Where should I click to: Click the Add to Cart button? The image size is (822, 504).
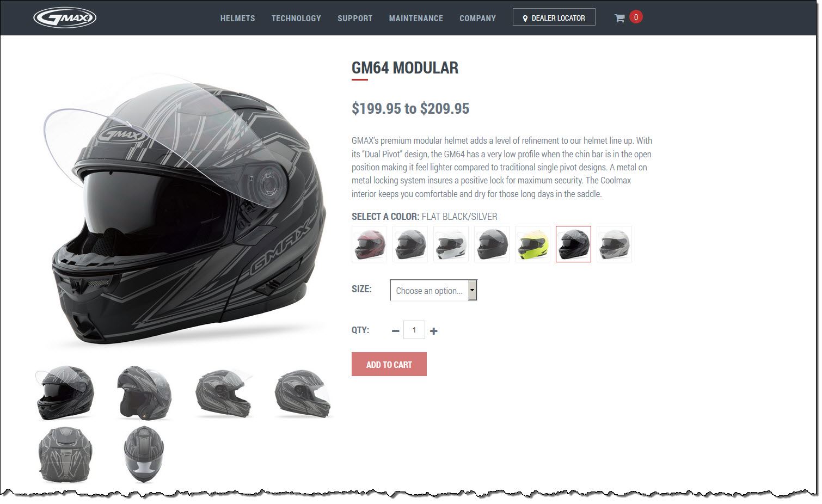389,364
